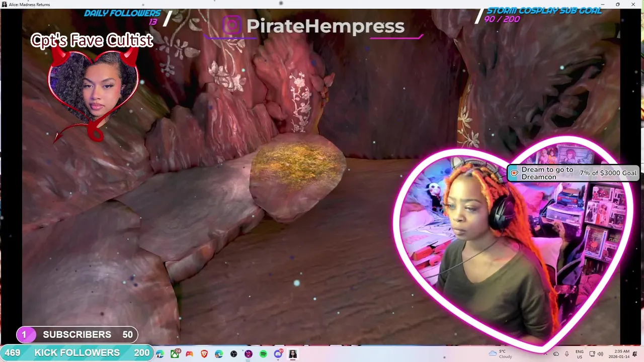Click the 7% of $3000 Goal text
This screenshot has width=644, height=362.
tap(608, 173)
